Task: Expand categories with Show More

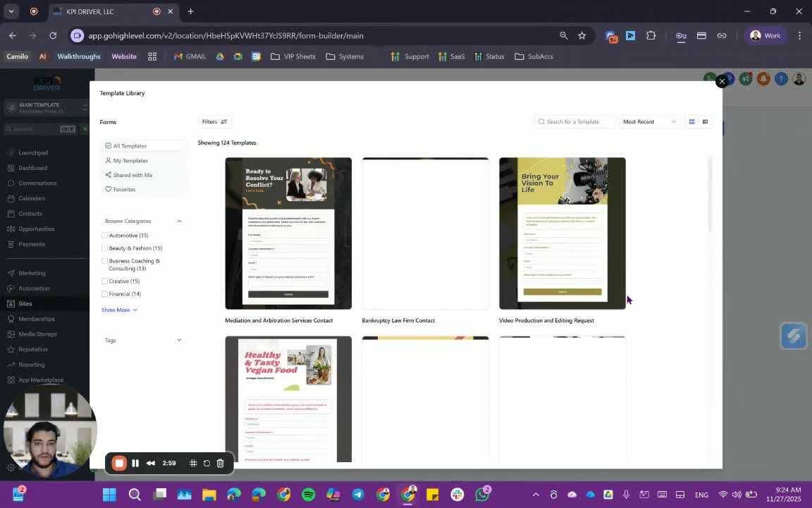Action: (119, 310)
